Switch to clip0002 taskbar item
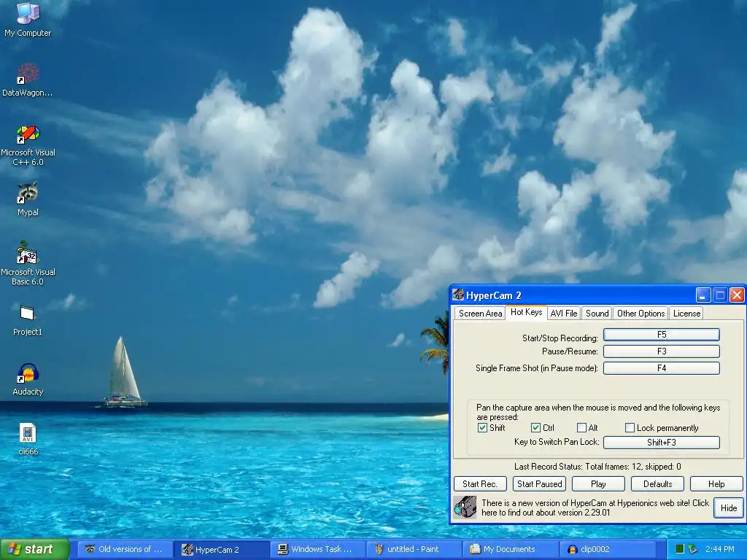 click(x=608, y=549)
